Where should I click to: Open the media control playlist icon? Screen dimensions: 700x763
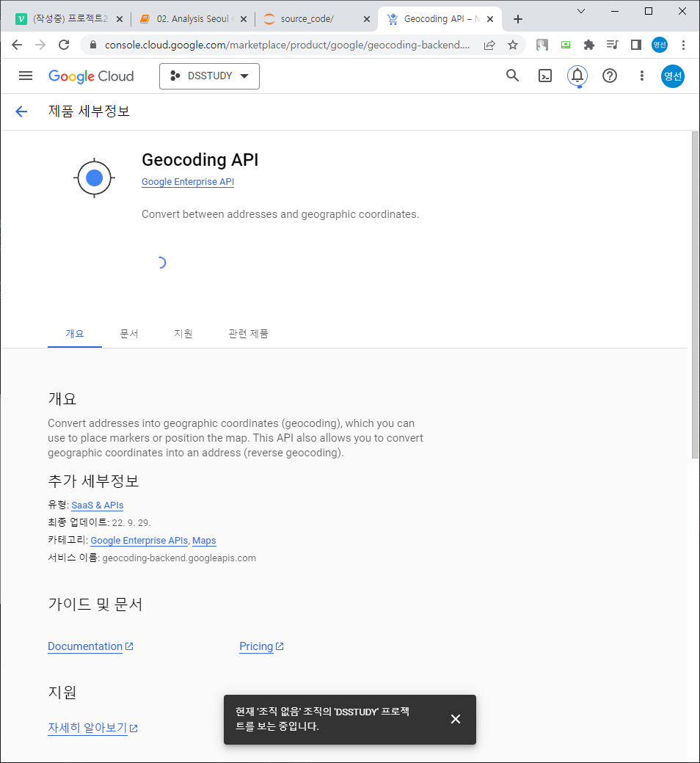(613, 45)
